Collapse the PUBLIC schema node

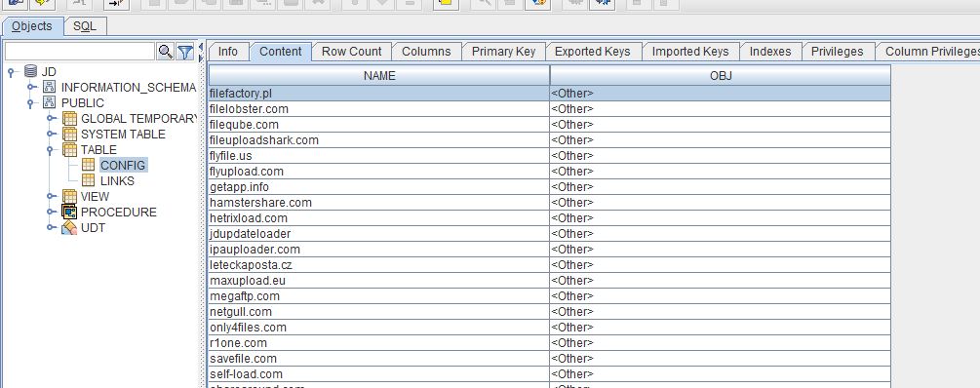30,103
